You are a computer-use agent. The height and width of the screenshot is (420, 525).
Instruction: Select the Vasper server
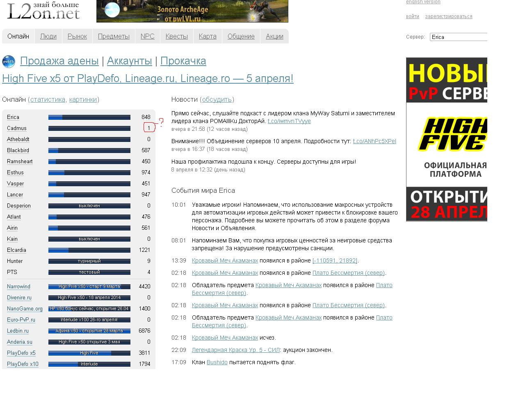pos(16,184)
